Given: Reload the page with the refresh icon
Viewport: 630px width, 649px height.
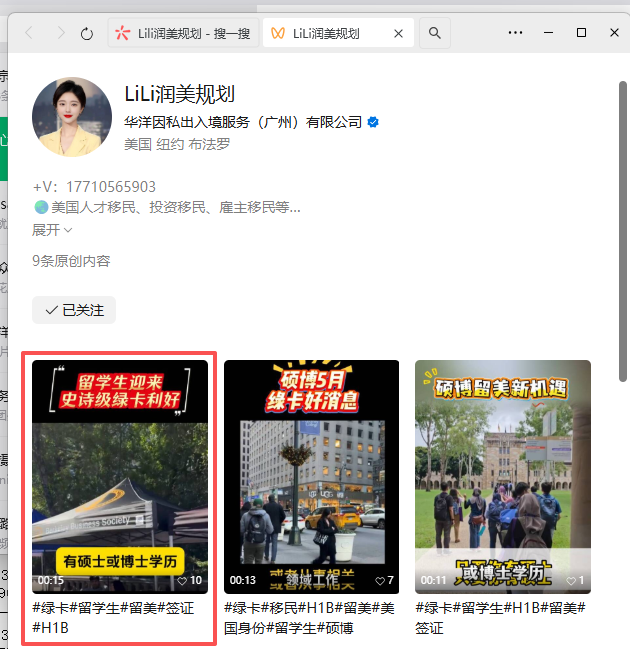Looking at the screenshot, I should pos(87,33).
